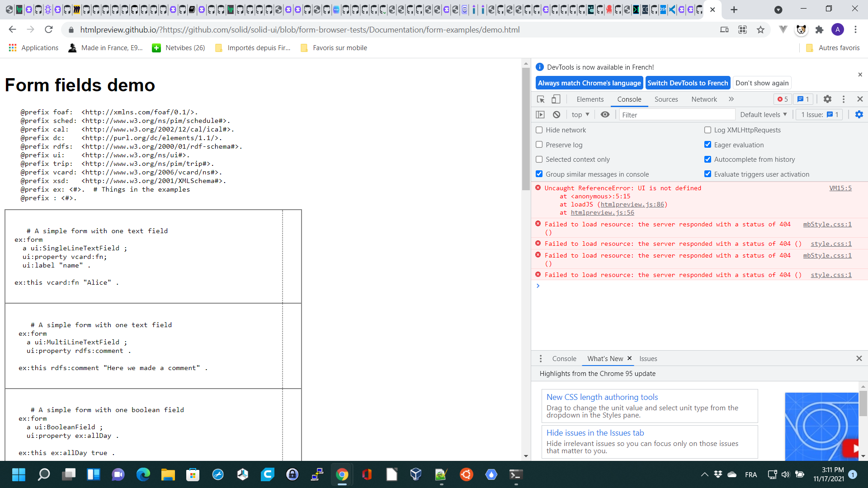Open DevTools settings gear icon
The image size is (868, 488).
pos(827,99)
